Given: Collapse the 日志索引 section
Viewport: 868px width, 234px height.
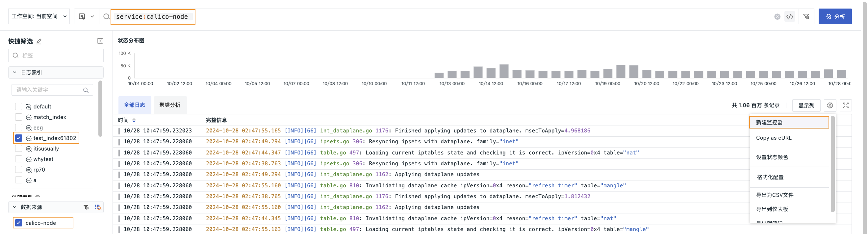Looking at the screenshot, I should [14, 72].
